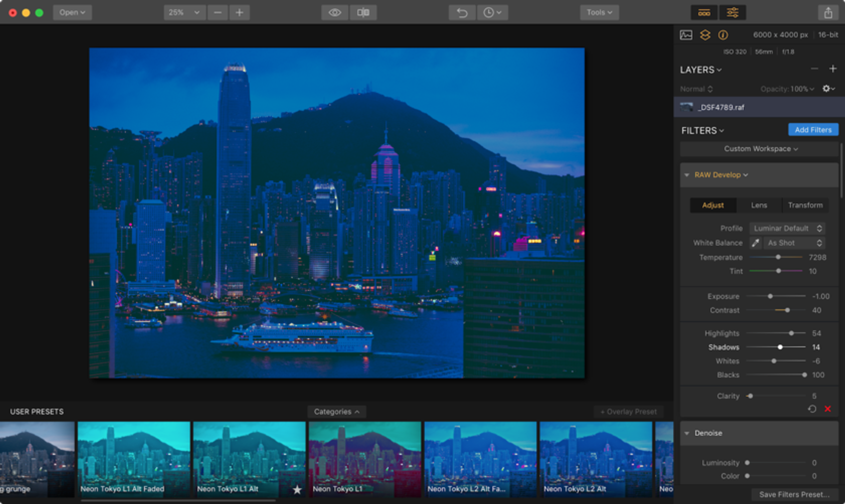The image size is (845, 504).
Task: Delete RAW Develop with red X
Action: point(828,409)
